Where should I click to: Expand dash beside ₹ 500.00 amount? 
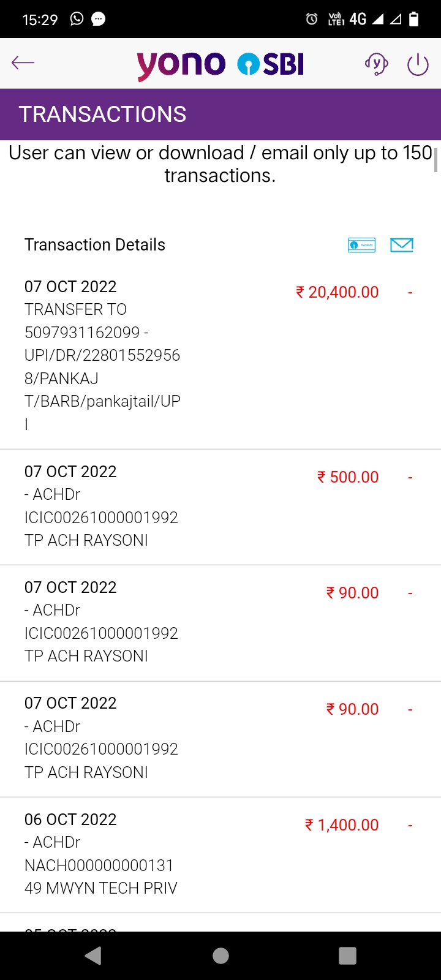click(410, 477)
